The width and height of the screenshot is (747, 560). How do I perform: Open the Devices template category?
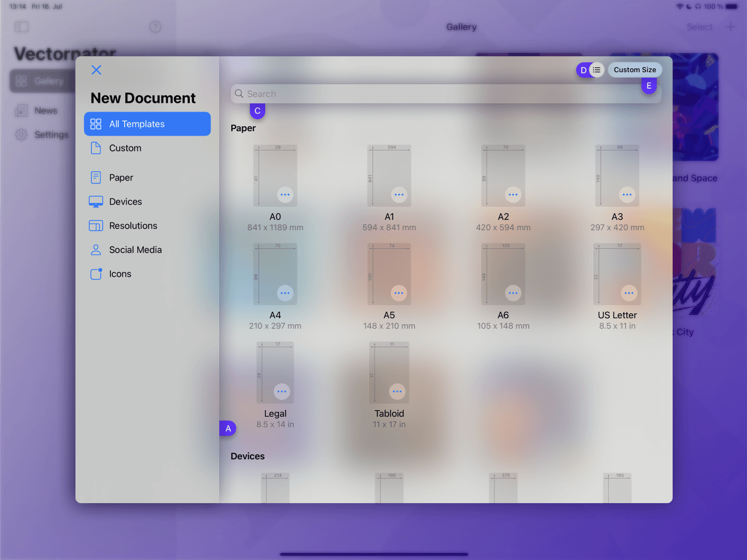[147, 202]
